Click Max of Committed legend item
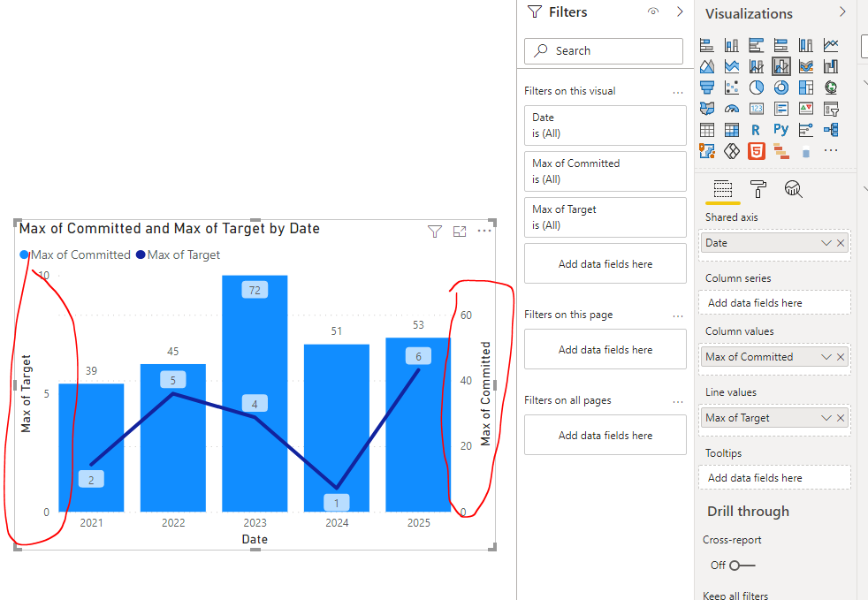Image resolution: width=868 pixels, height=600 pixels. [75, 254]
